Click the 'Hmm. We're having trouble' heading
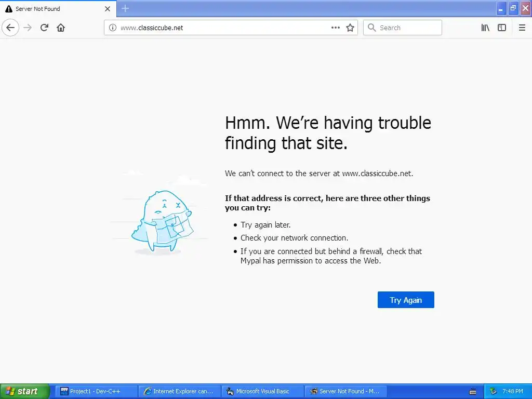This screenshot has height=399, width=532. pos(328,132)
